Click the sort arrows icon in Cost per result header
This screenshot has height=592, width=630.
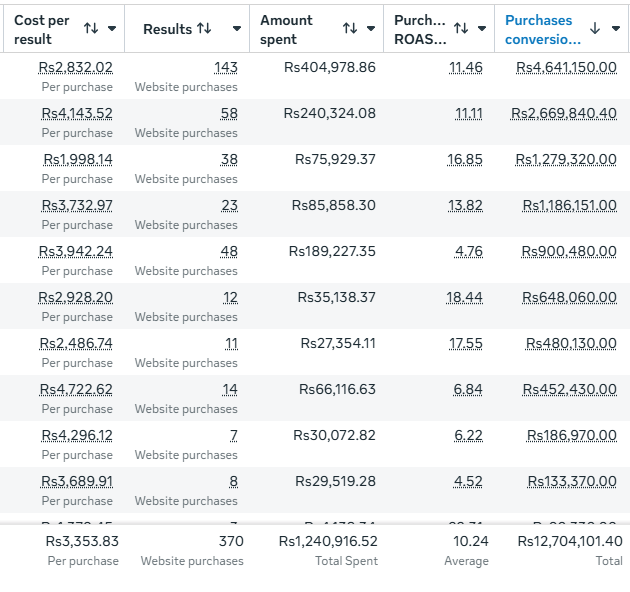tap(91, 28)
